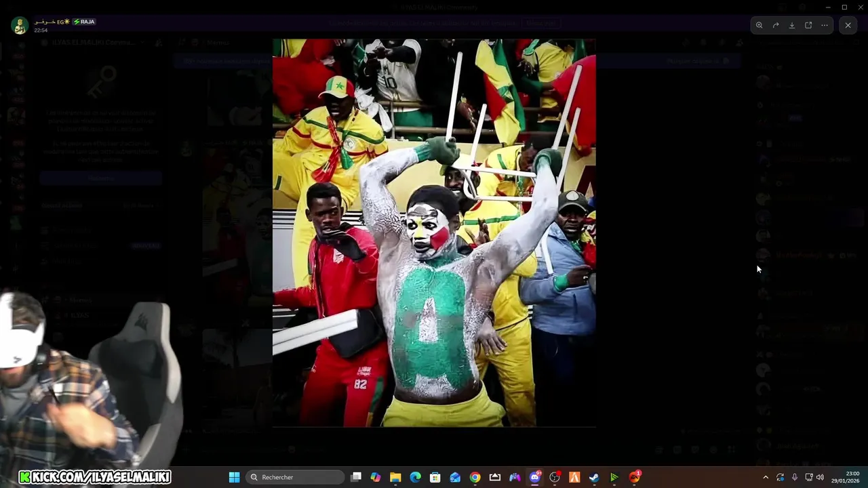
Task: Click the sync status tray icon
Action: [x=781, y=477]
